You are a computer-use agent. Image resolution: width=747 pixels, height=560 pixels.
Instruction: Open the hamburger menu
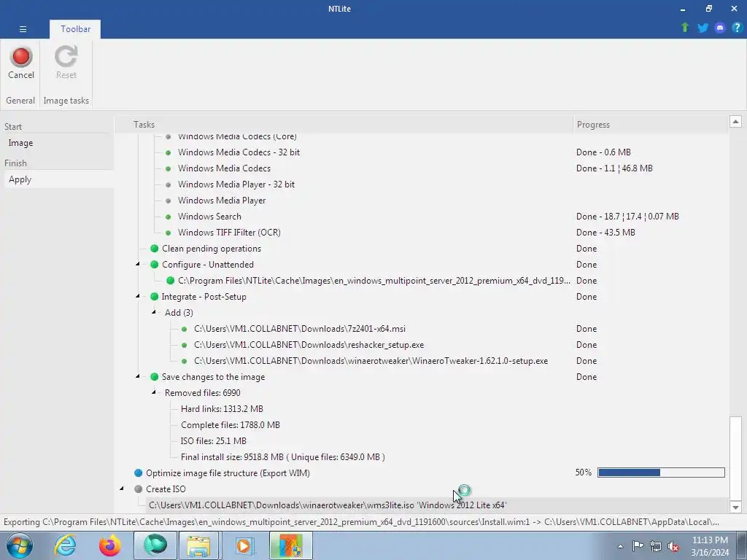coord(23,29)
